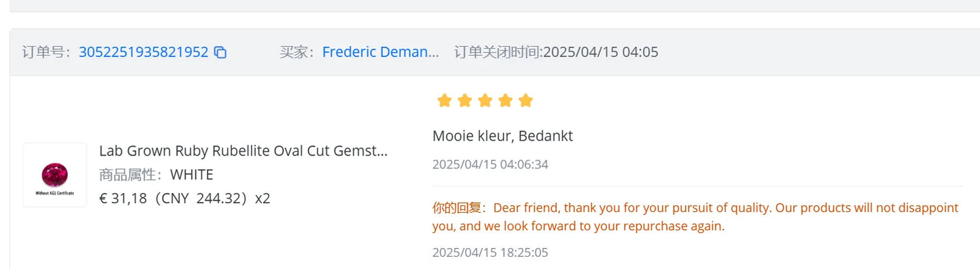The image size is (980, 269).
Task: Select the third rating star
Action: 485,101
